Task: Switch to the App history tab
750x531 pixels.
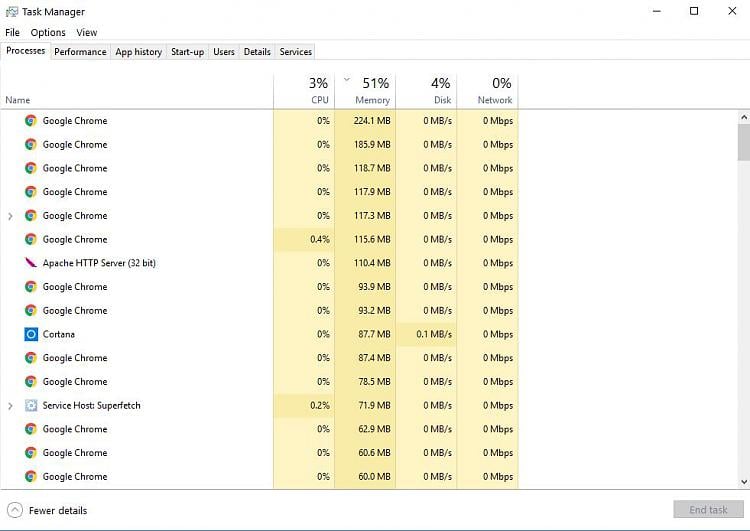Action: pyautogui.click(x=139, y=52)
